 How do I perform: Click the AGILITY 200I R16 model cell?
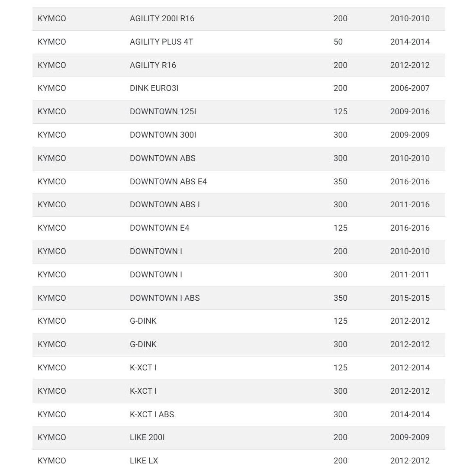coord(162,19)
